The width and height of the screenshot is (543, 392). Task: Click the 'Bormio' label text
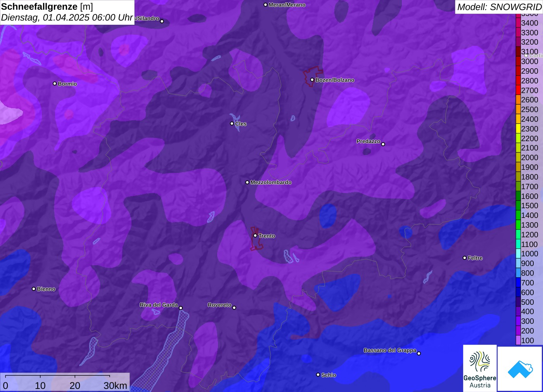[x=67, y=84]
